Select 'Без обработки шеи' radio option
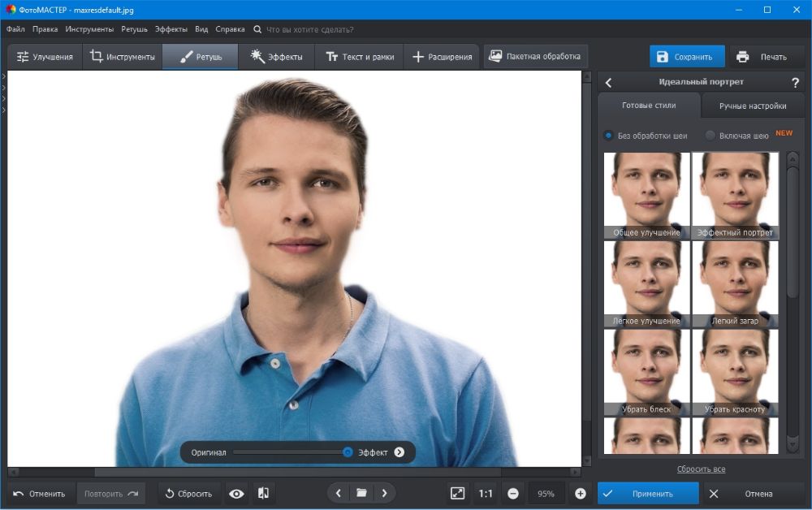Screen dimensions: 812x510 pyautogui.click(x=608, y=136)
